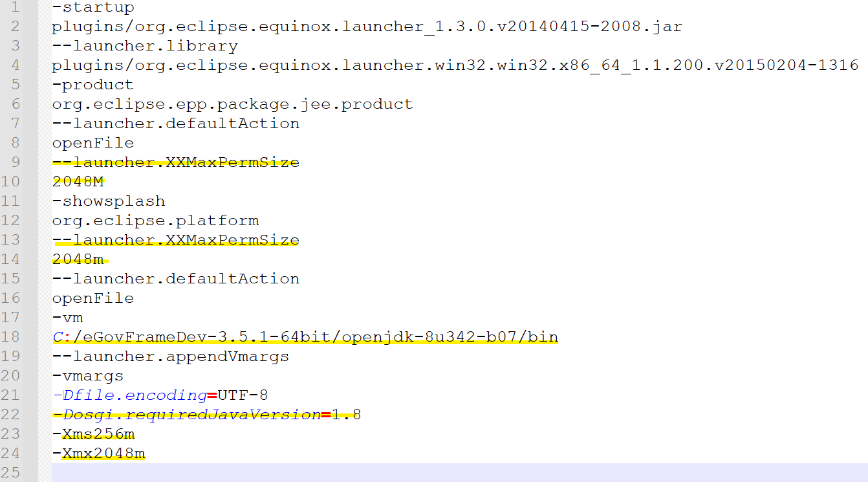The image size is (868, 482).
Task: Place cursor in the win32.x86_64_1.1.200 plugin path
Action: click(x=455, y=65)
